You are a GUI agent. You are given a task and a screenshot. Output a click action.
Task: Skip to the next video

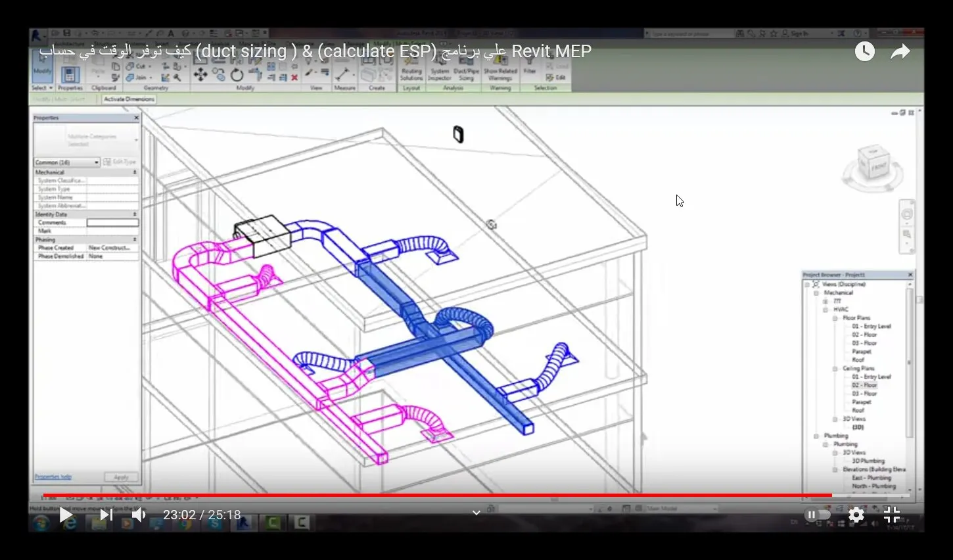pos(106,515)
